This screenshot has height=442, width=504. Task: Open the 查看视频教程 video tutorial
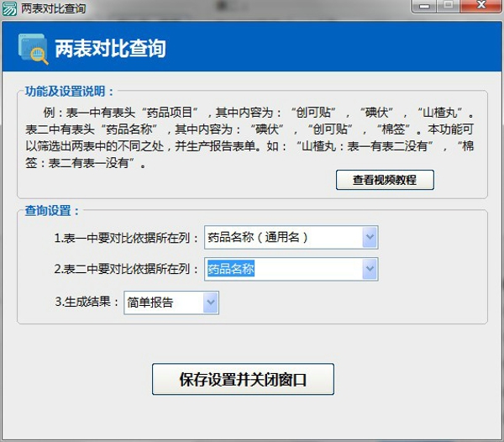pyautogui.click(x=385, y=179)
